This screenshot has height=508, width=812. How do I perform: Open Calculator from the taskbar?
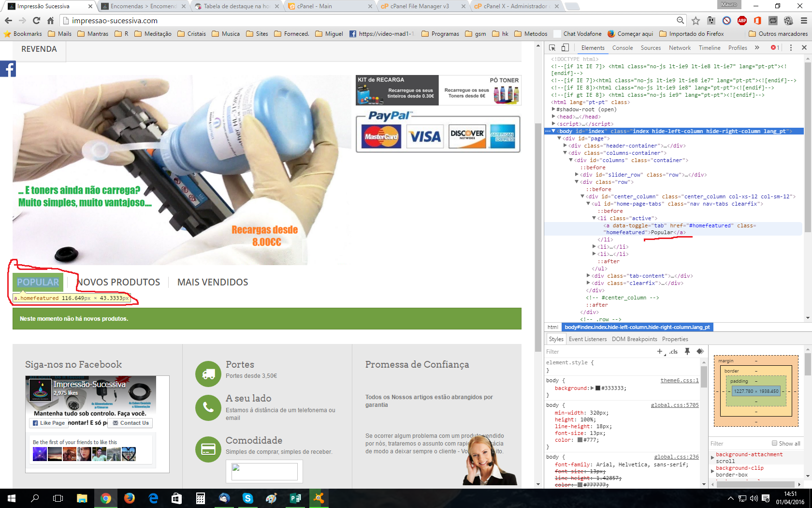tap(201, 498)
